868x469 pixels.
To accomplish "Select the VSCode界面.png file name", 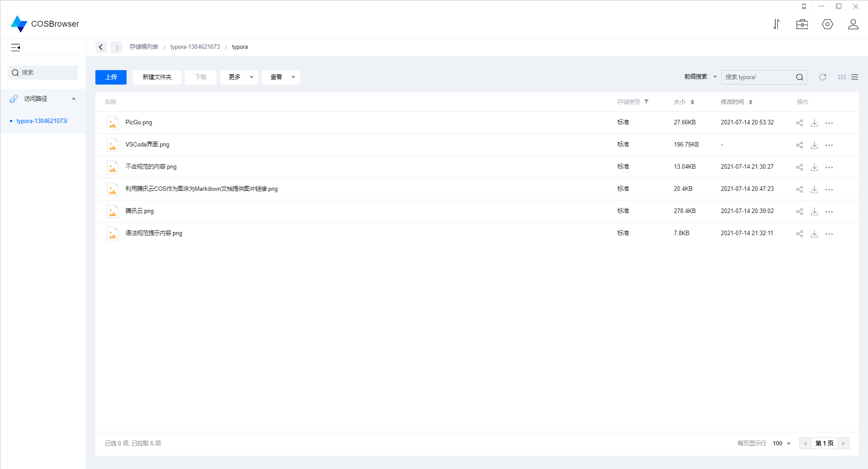I will click(147, 145).
